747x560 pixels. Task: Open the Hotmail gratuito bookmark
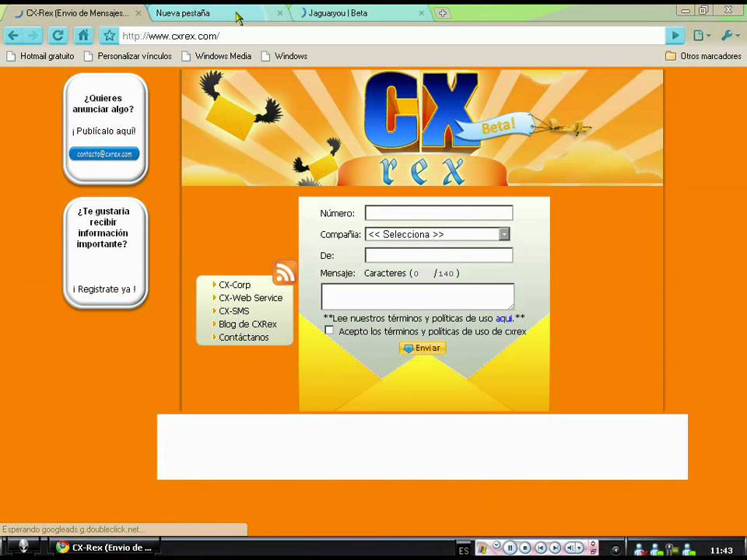tap(40, 56)
